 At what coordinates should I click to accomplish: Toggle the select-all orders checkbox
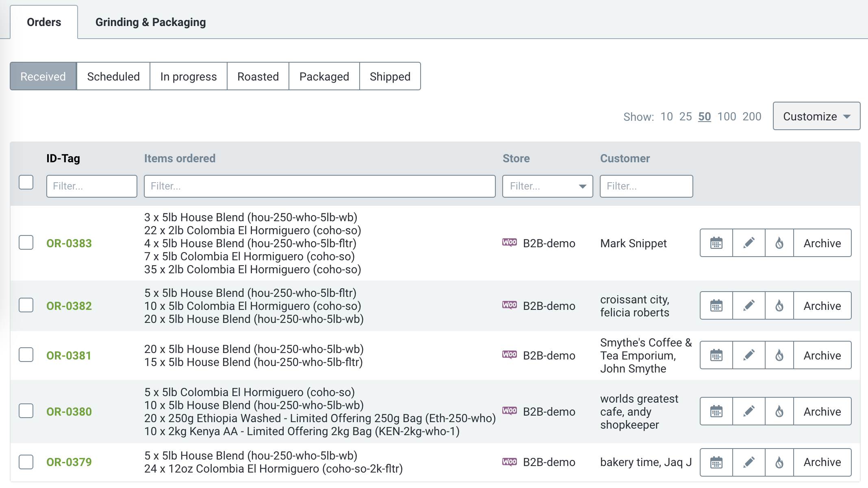click(26, 182)
